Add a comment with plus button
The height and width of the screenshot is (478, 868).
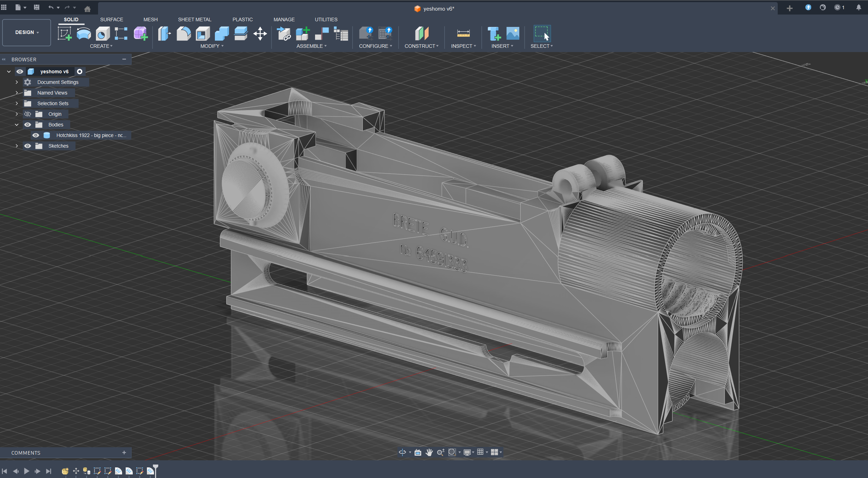[124, 453]
